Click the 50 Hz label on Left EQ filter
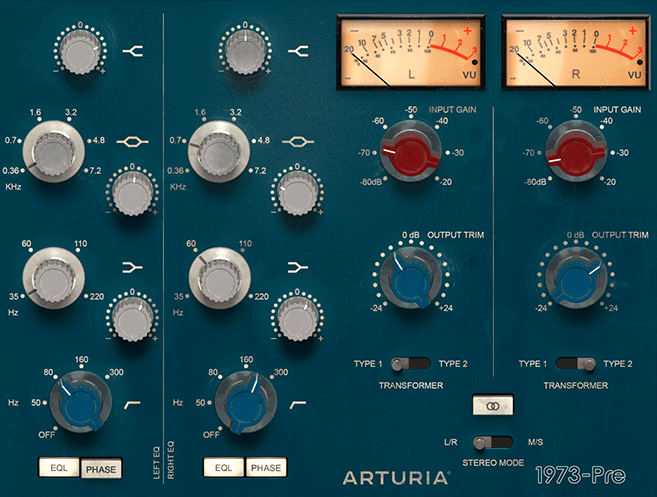Image resolution: width=657 pixels, height=497 pixels. coord(36,403)
